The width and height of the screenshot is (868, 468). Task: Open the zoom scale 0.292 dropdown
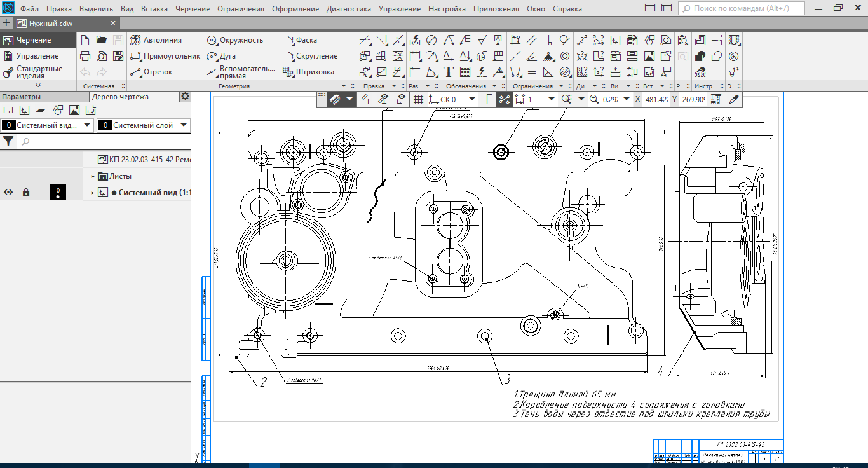(625, 99)
